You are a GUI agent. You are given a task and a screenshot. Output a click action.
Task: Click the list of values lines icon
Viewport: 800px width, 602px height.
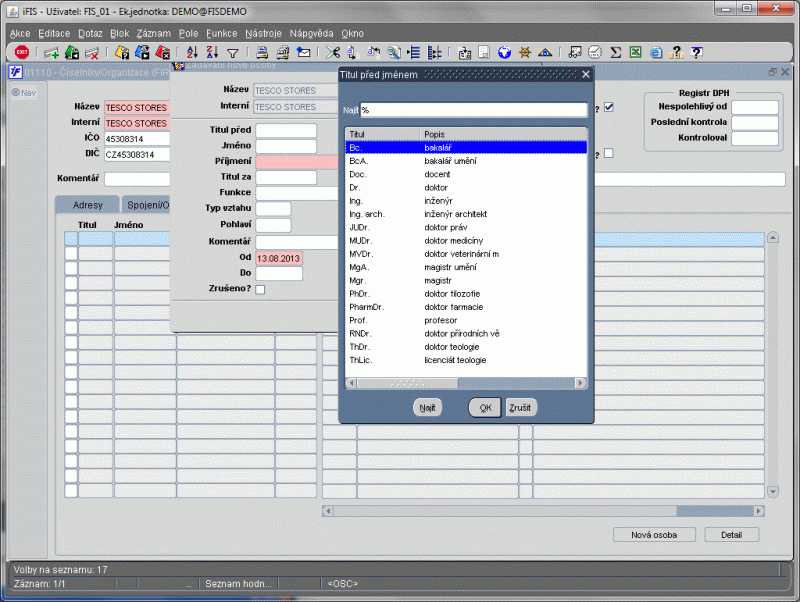coord(414,52)
